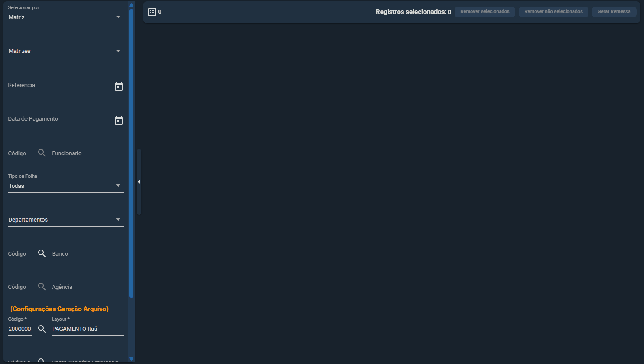
Task: Click Gerar Remessa button
Action: pyautogui.click(x=614, y=12)
